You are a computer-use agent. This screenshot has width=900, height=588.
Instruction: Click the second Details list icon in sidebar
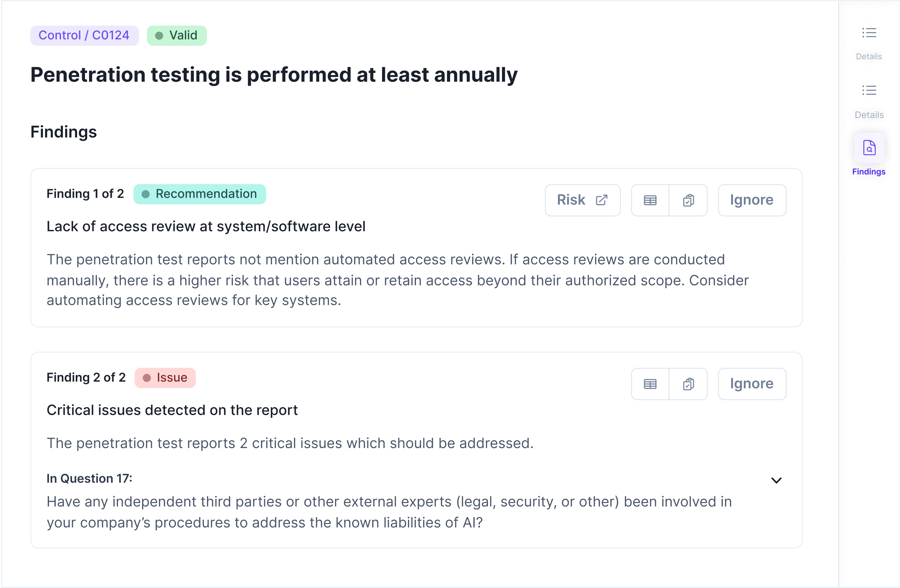pyautogui.click(x=869, y=90)
